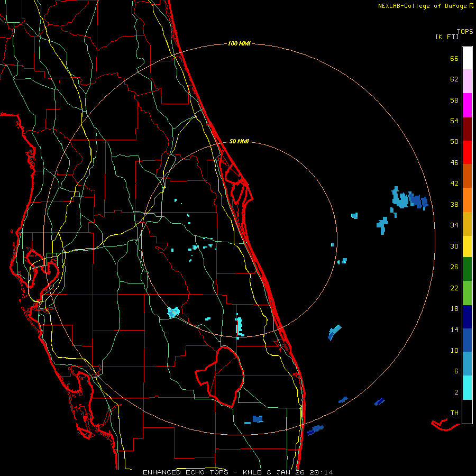Click the 50 NMI range ring label

[x=239, y=141]
